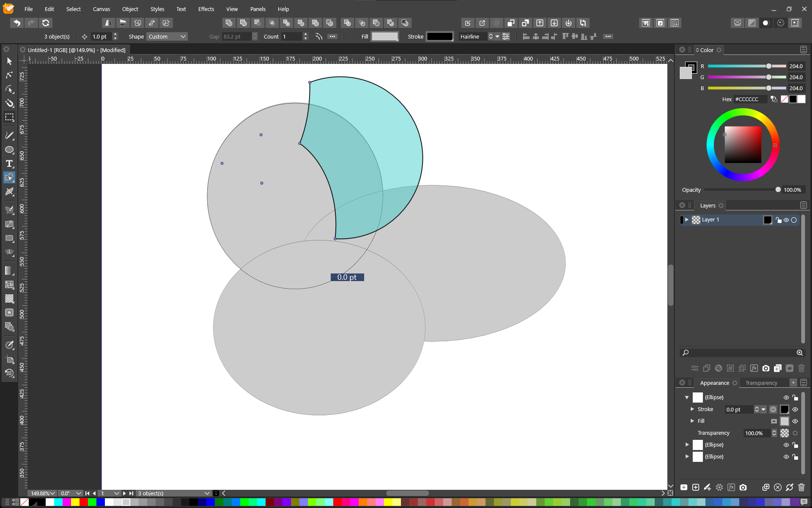The image size is (812, 508).
Task: Select the Pen drawing tool
Action: [x=9, y=135]
